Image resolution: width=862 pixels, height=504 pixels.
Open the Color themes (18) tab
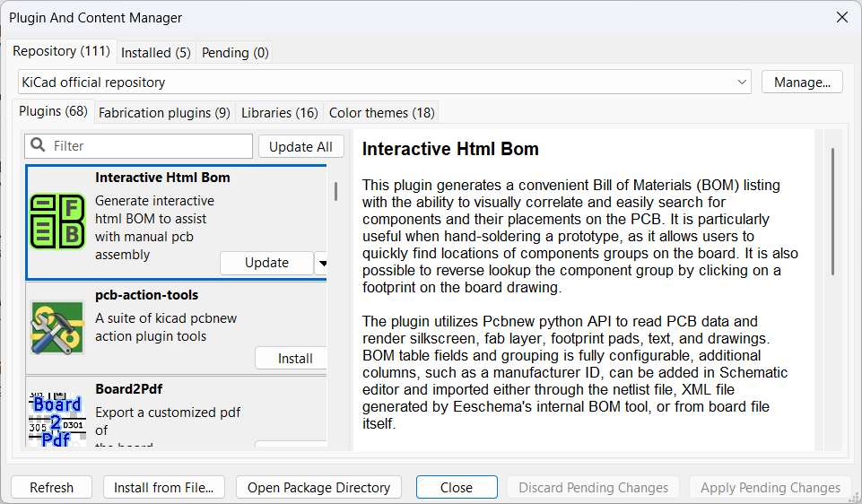click(381, 113)
